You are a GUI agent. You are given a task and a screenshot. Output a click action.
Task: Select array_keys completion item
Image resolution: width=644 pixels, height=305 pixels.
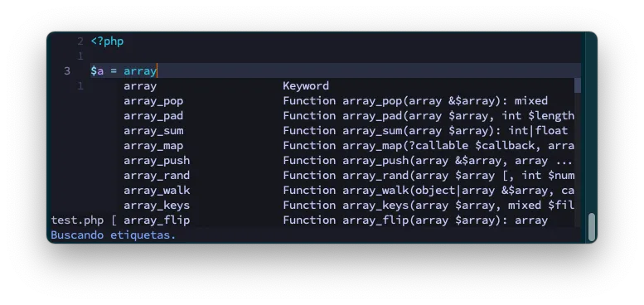349,206
